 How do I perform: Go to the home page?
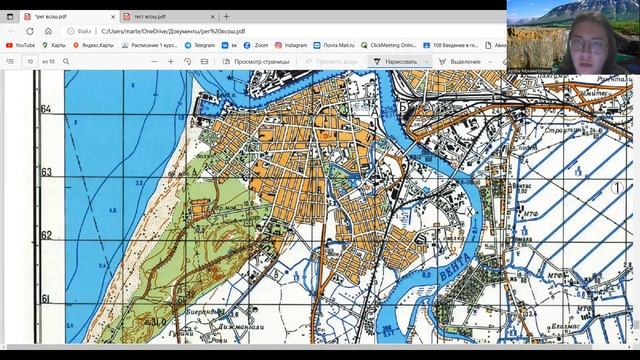48,31
